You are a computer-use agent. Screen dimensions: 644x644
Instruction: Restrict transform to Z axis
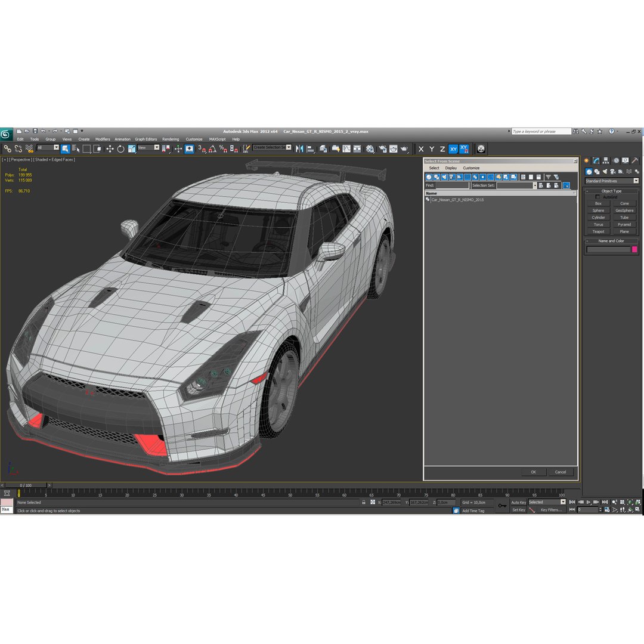tap(442, 149)
